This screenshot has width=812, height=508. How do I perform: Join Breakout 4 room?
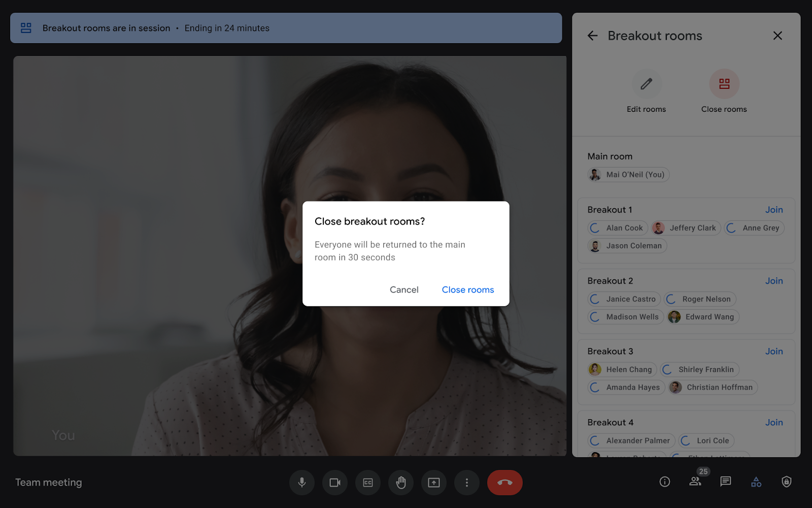click(774, 423)
